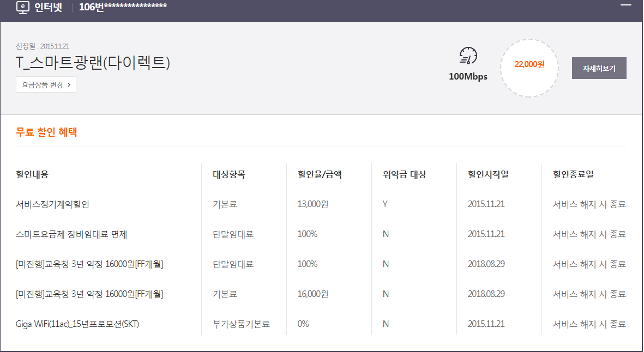Click the 위약금 대상 column header
Image resolution: width=644 pixels, height=352 pixels.
tap(404, 174)
